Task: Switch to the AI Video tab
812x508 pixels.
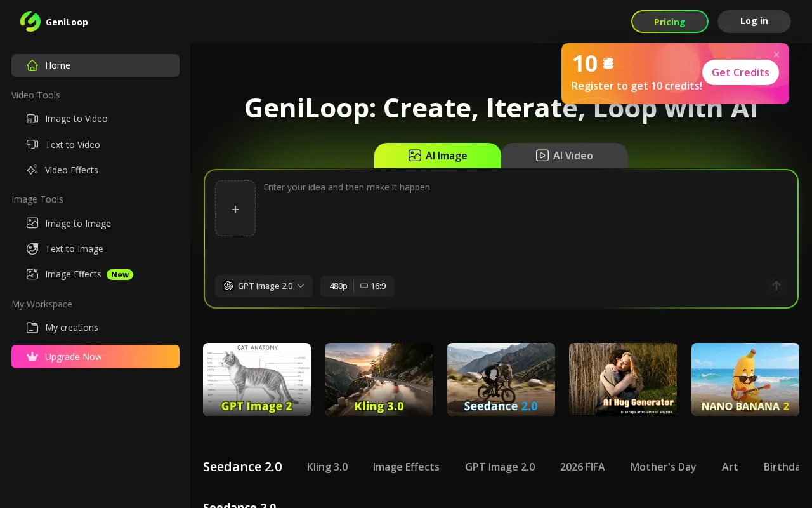Action: [565, 156]
